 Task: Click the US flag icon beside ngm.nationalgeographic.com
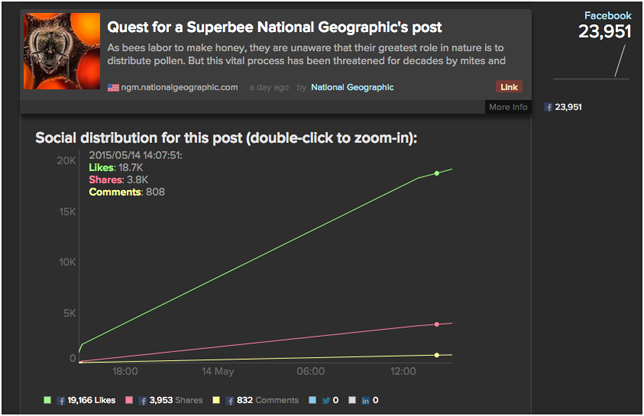coord(113,88)
